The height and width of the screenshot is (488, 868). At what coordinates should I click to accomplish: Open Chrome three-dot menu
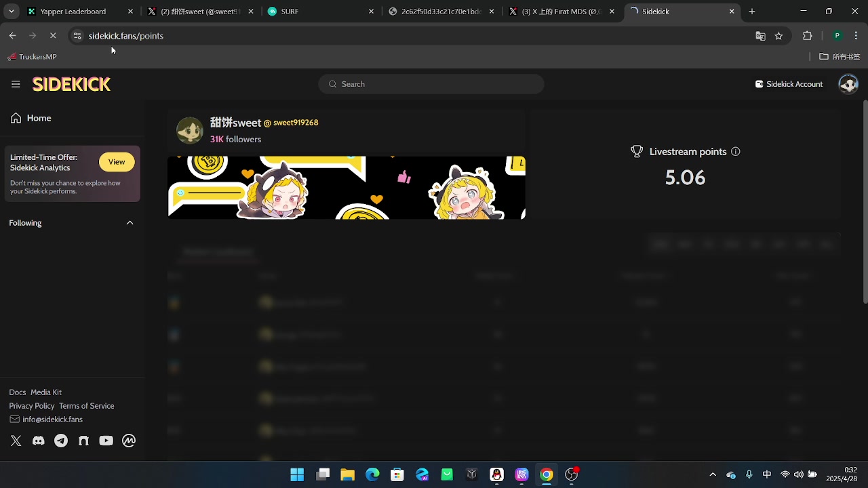[x=856, y=36]
